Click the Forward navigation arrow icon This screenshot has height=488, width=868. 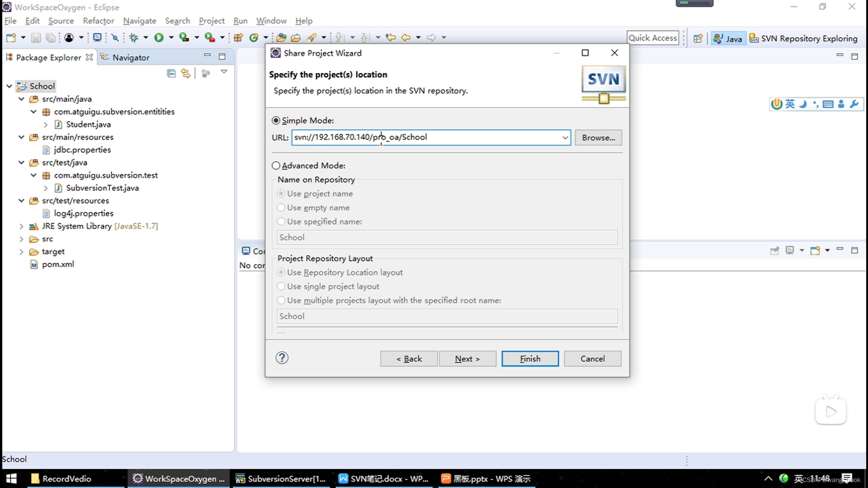pyautogui.click(x=431, y=38)
